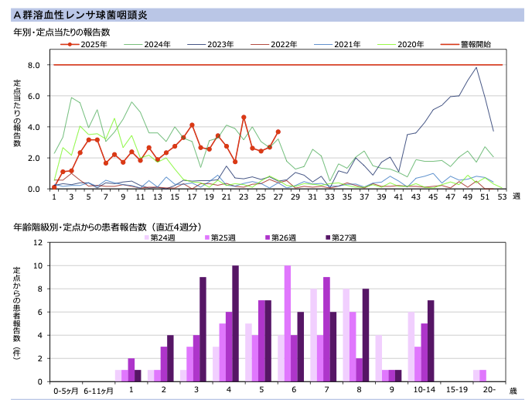Click the 第27週 bar for age 4
Image resolution: width=532 pixels, height=400 pixels.
click(236, 323)
